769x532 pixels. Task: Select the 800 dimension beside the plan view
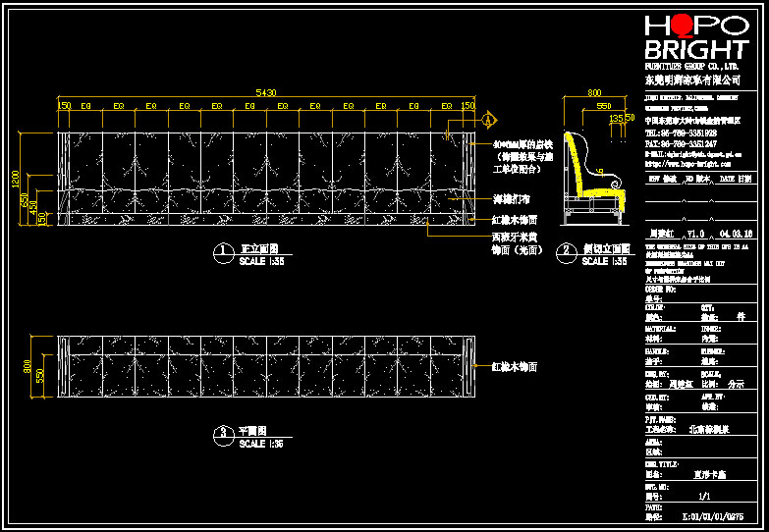pyautogui.click(x=27, y=366)
